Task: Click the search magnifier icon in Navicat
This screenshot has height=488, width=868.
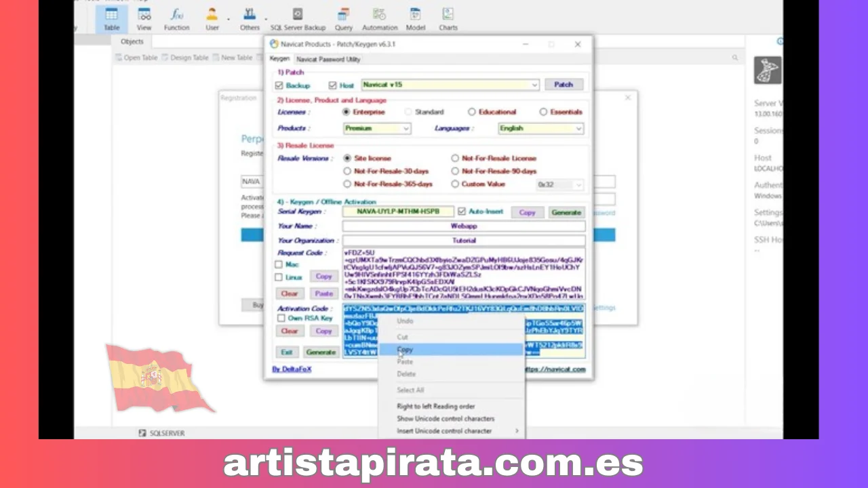Action: pyautogui.click(x=734, y=58)
